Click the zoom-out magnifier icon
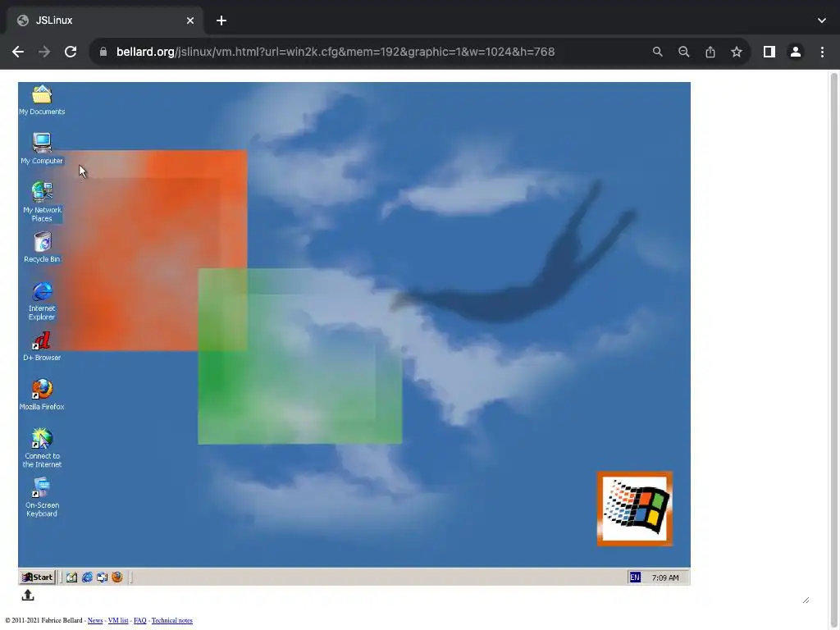 point(683,52)
